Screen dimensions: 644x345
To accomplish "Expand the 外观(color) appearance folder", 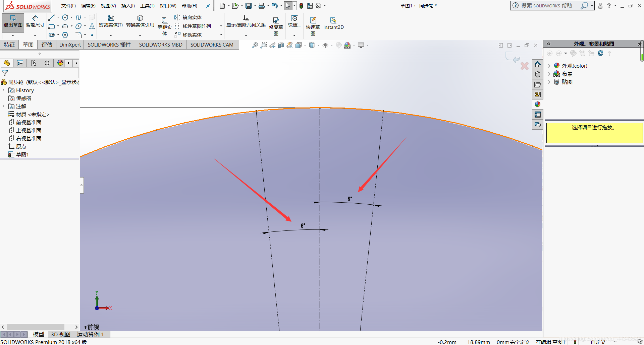I will [549, 66].
